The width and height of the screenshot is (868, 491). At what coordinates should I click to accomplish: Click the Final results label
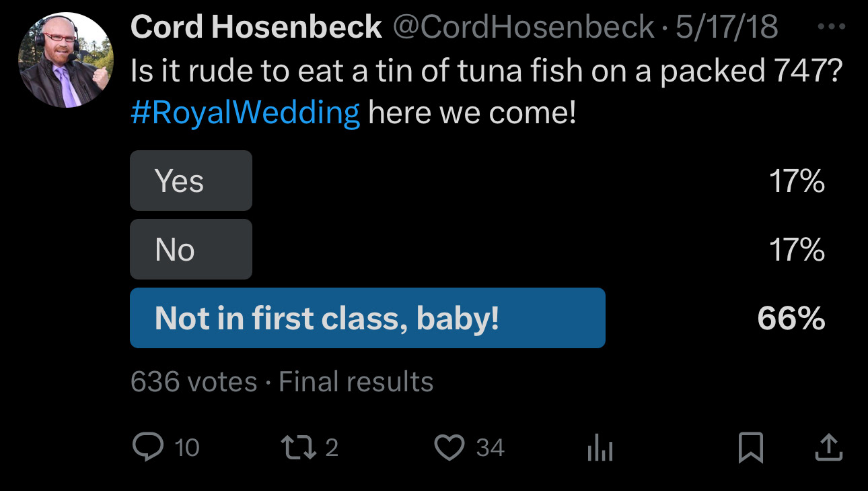point(356,382)
